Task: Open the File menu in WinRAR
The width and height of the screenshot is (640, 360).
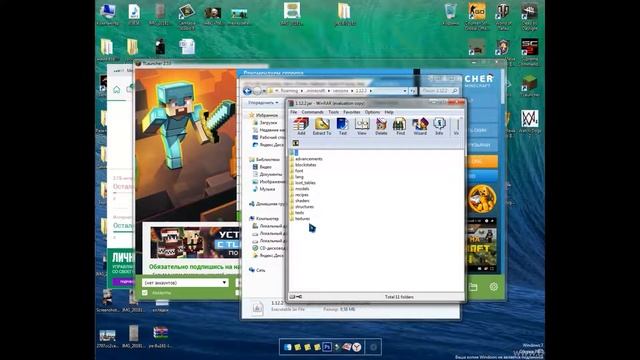Action: point(293,112)
